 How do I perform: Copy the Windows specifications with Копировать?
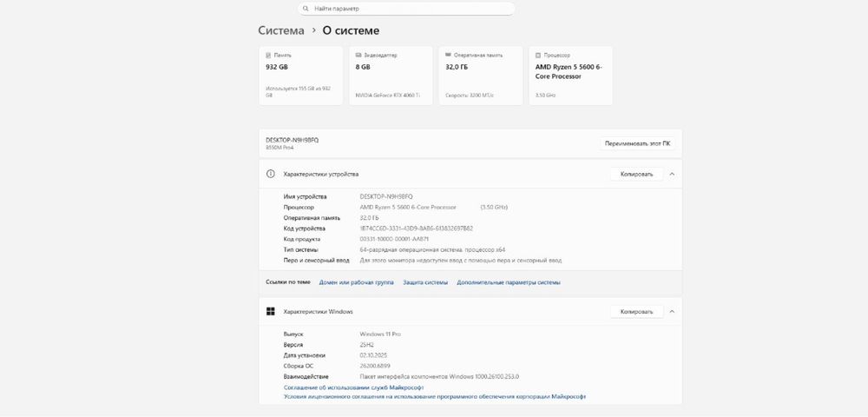pos(636,311)
